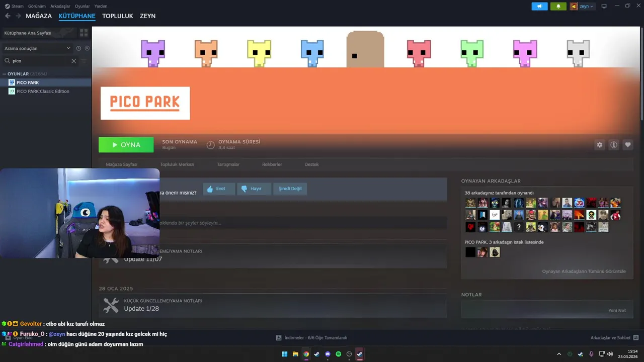
Task: Click the review text input box
Action: (302, 223)
